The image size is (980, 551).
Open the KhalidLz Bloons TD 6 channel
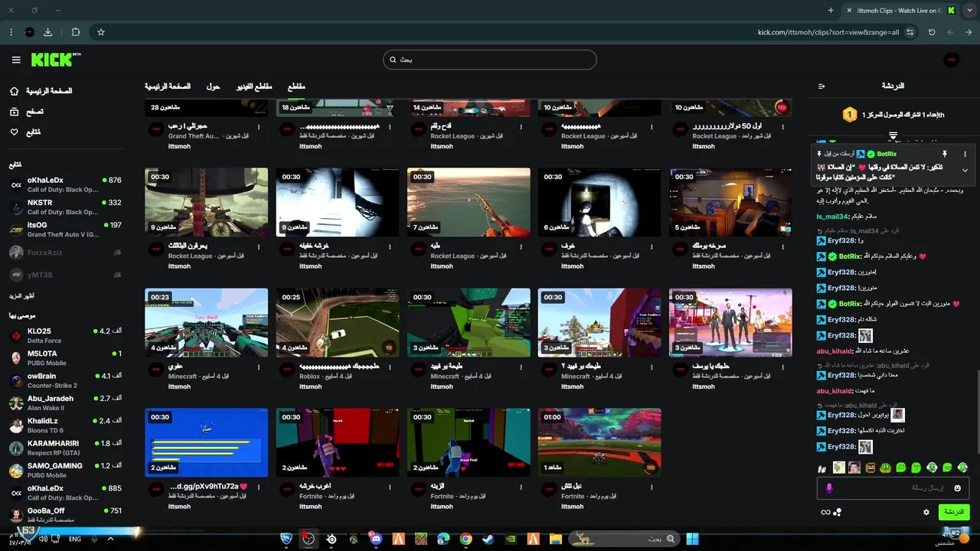[x=65, y=425]
